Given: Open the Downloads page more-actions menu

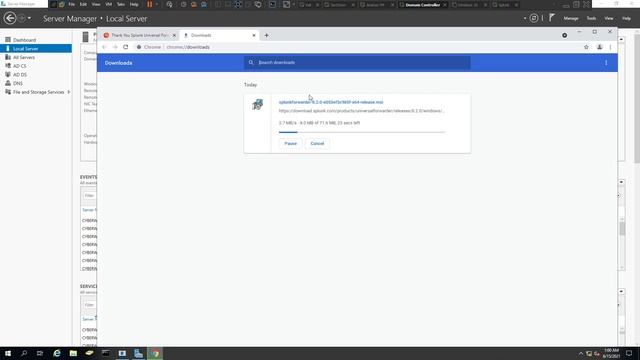Looking at the screenshot, I should tap(606, 63).
